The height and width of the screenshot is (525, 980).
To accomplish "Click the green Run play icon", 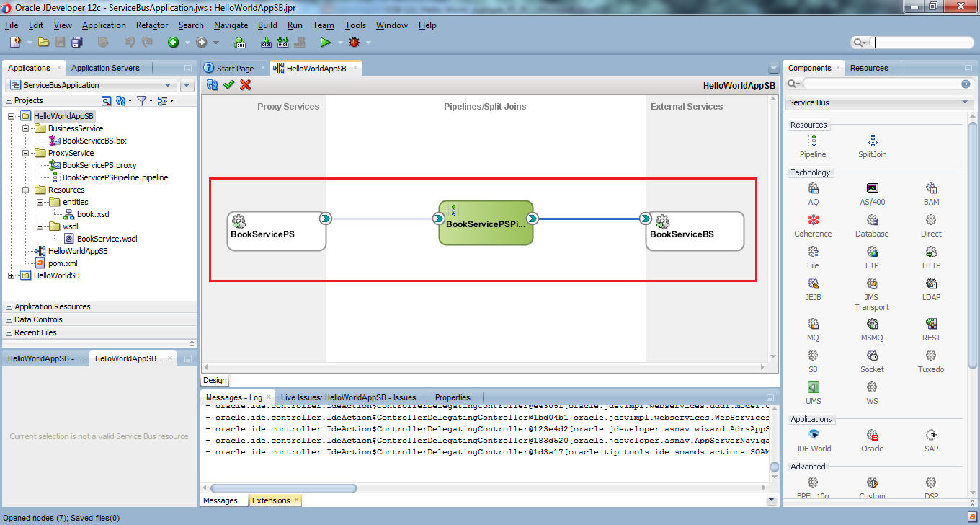I will coord(325,43).
